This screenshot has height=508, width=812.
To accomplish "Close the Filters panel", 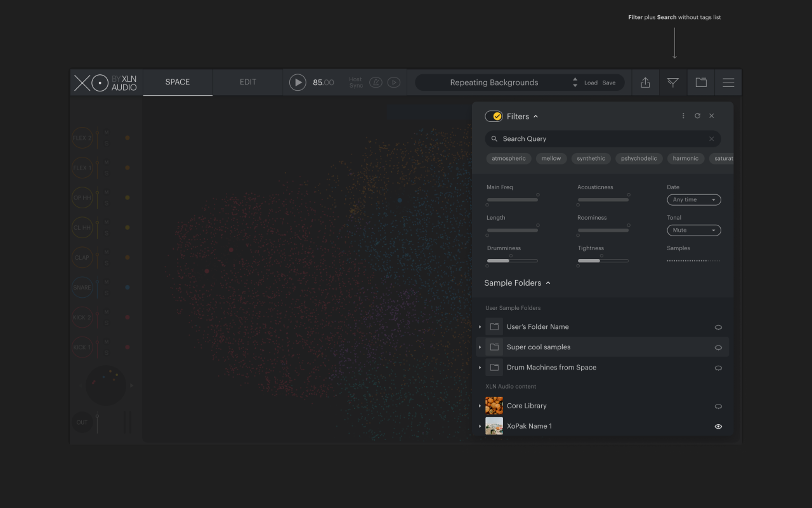I will (x=711, y=116).
